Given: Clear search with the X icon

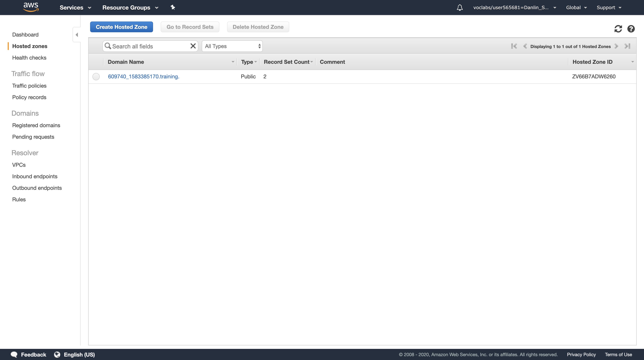Looking at the screenshot, I should point(193,46).
